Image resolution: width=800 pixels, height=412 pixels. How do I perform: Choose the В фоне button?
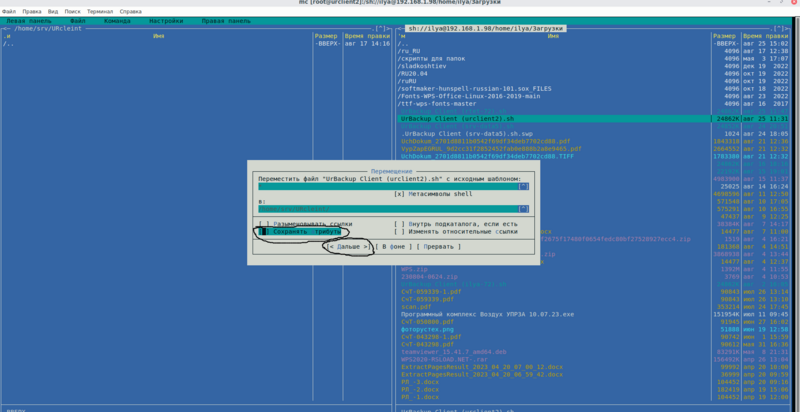pos(393,247)
